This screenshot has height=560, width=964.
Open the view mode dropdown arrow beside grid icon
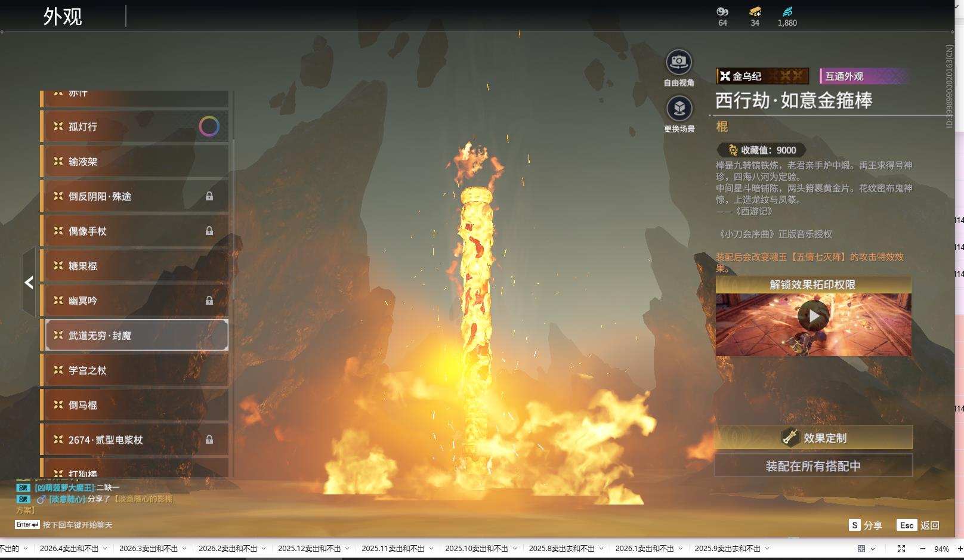873,549
